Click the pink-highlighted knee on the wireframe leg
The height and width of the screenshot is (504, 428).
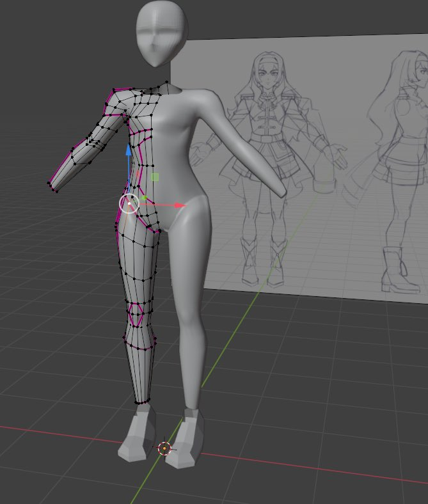137,314
